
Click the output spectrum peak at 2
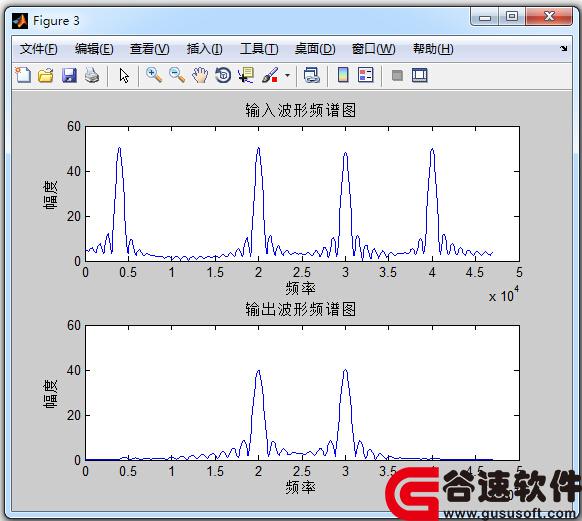tap(259, 371)
